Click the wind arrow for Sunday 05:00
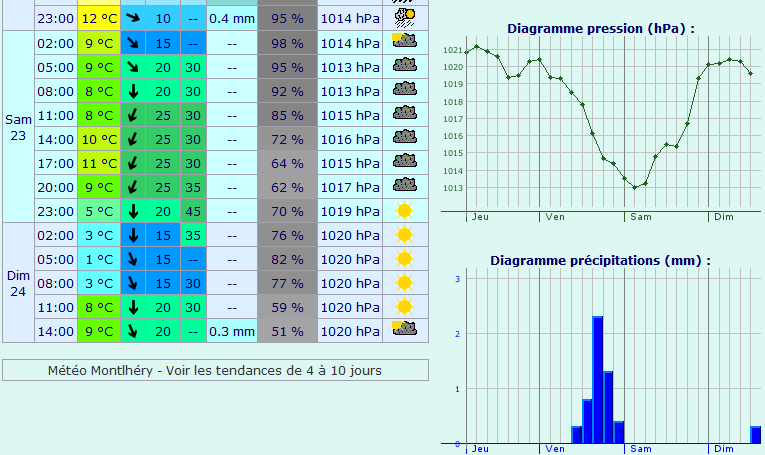 point(133,259)
